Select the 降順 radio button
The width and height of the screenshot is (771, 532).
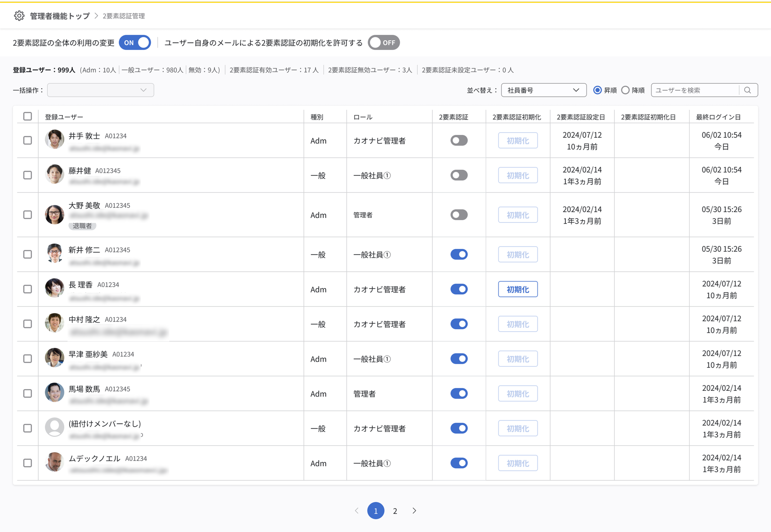pos(625,90)
